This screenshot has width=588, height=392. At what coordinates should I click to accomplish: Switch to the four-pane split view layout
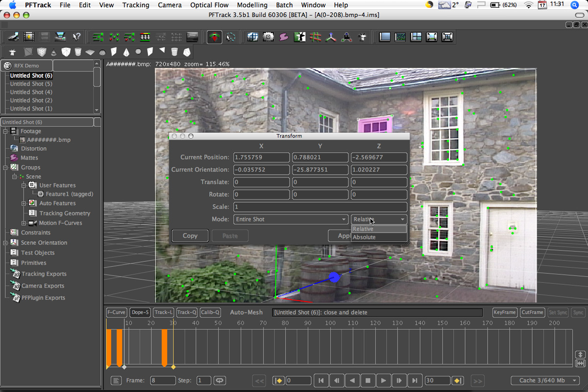click(416, 37)
